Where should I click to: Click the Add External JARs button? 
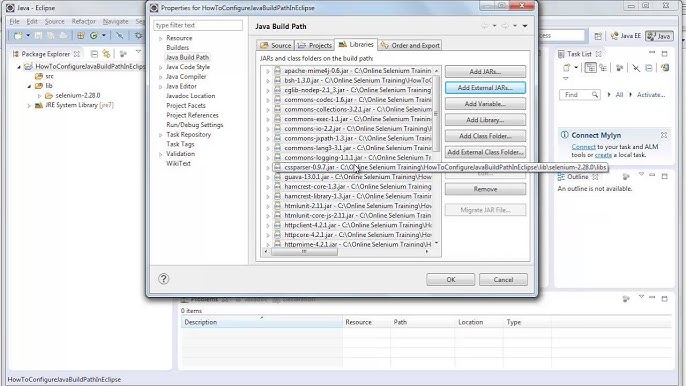coord(485,88)
